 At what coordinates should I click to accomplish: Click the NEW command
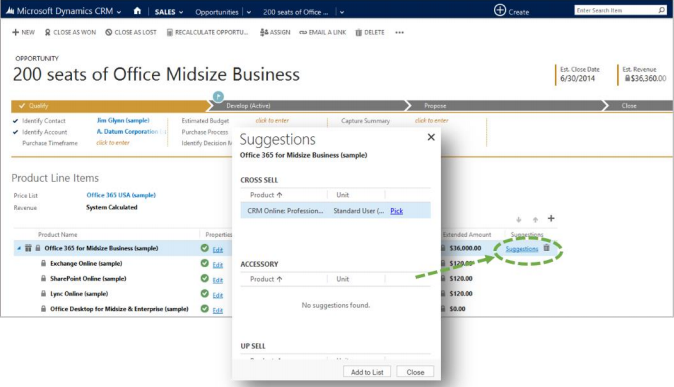coord(24,32)
